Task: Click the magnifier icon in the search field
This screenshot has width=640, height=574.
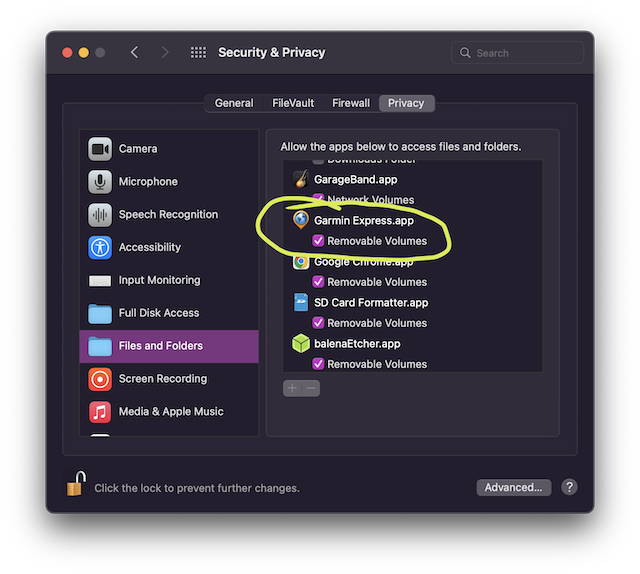Action: coord(465,53)
